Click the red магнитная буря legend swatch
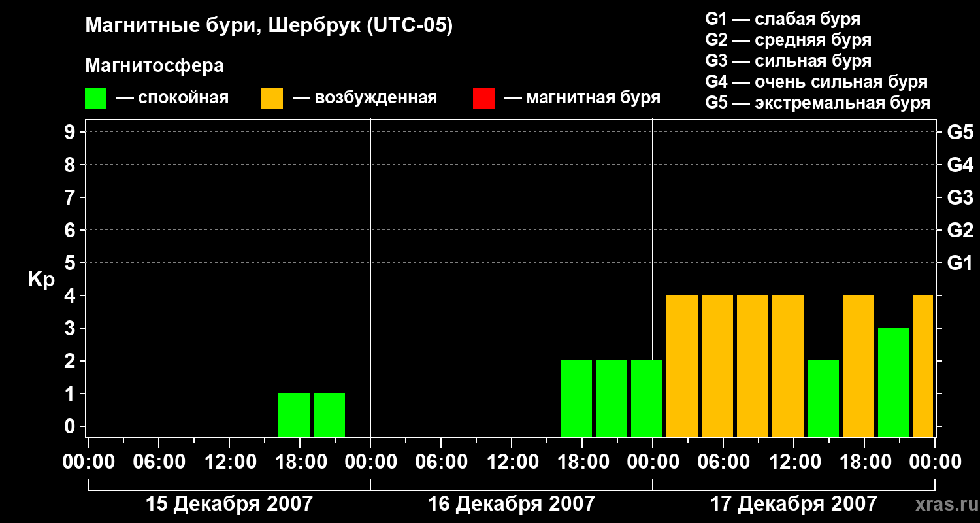The image size is (980, 523). tap(483, 99)
